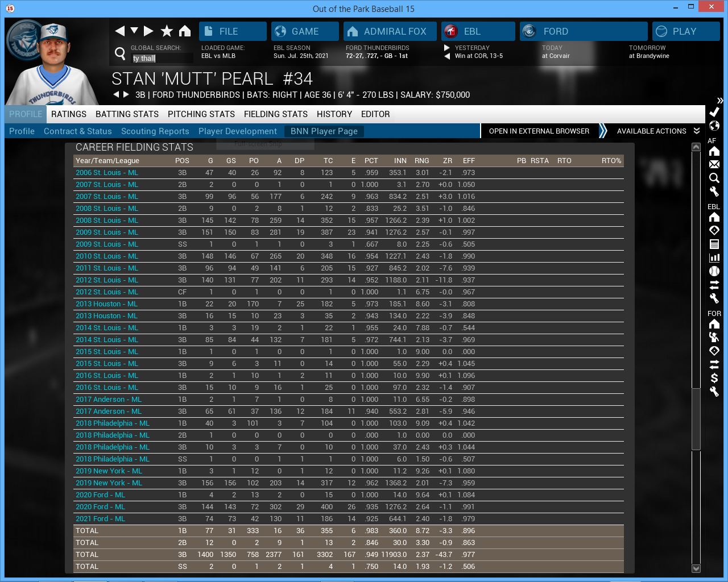The width and height of the screenshot is (728, 582).
Task: Click the stats scrollbar down arrow
Action: coord(696,568)
